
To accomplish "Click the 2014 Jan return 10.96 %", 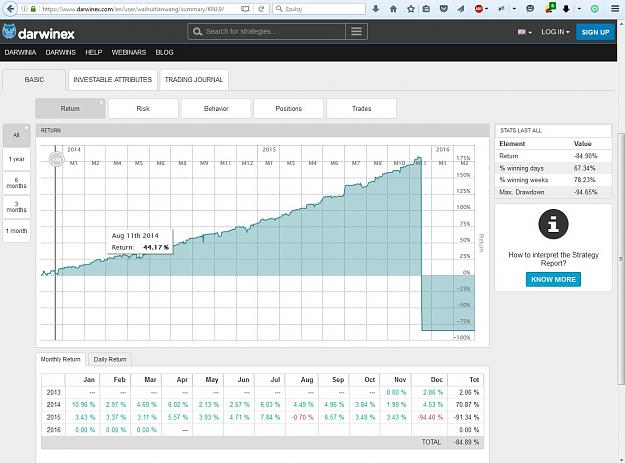I will [x=83, y=404].
